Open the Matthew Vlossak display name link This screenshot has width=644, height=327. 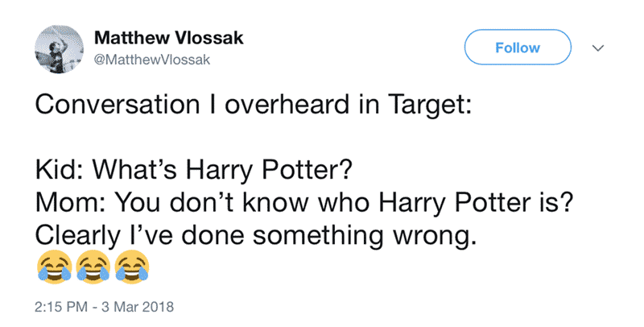coord(168,38)
